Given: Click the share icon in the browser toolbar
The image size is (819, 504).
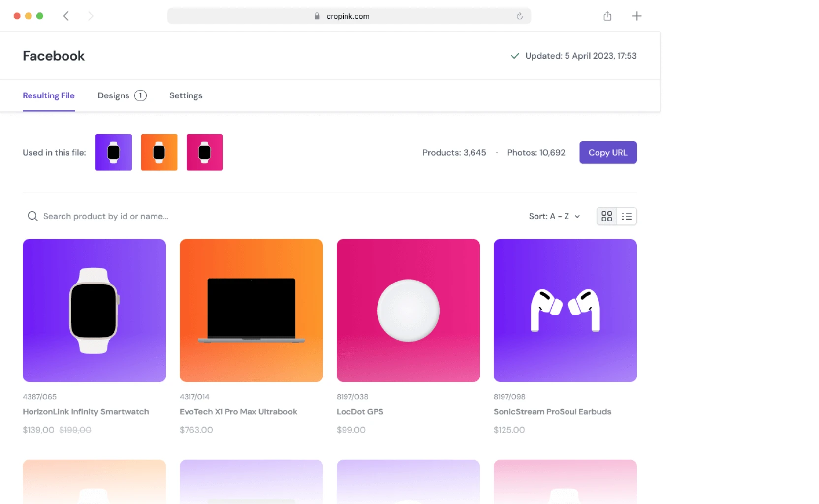Looking at the screenshot, I should (607, 16).
